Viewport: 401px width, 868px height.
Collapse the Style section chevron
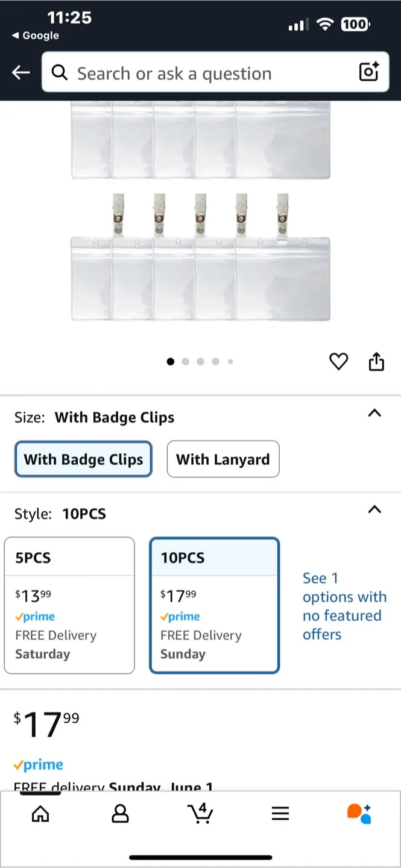[x=374, y=510]
